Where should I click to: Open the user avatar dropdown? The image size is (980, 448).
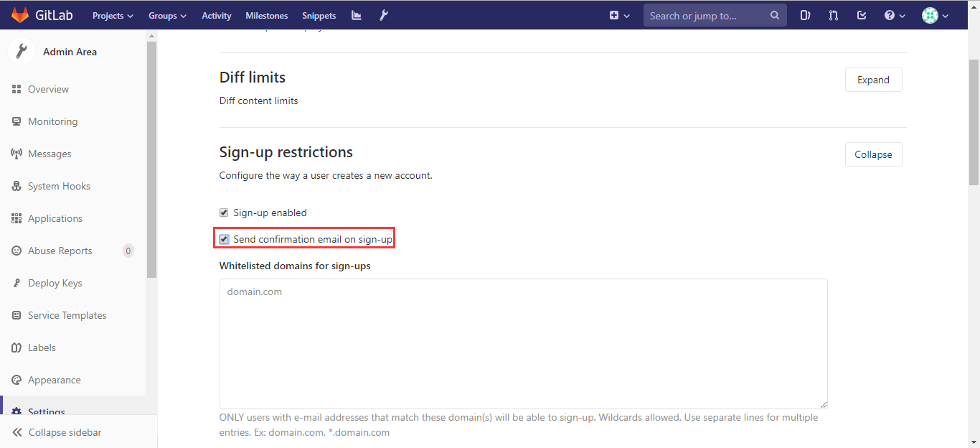tap(935, 15)
